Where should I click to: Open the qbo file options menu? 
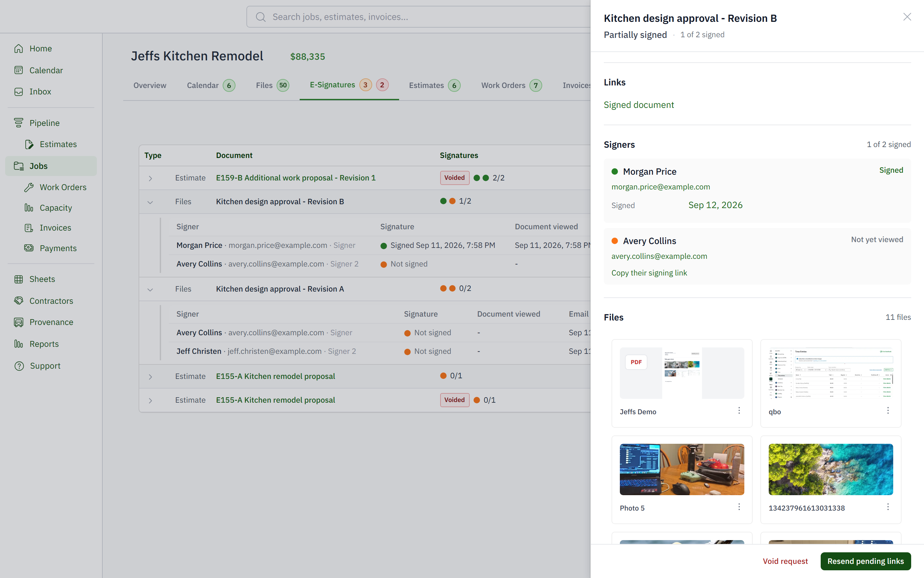tap(888, 411)
